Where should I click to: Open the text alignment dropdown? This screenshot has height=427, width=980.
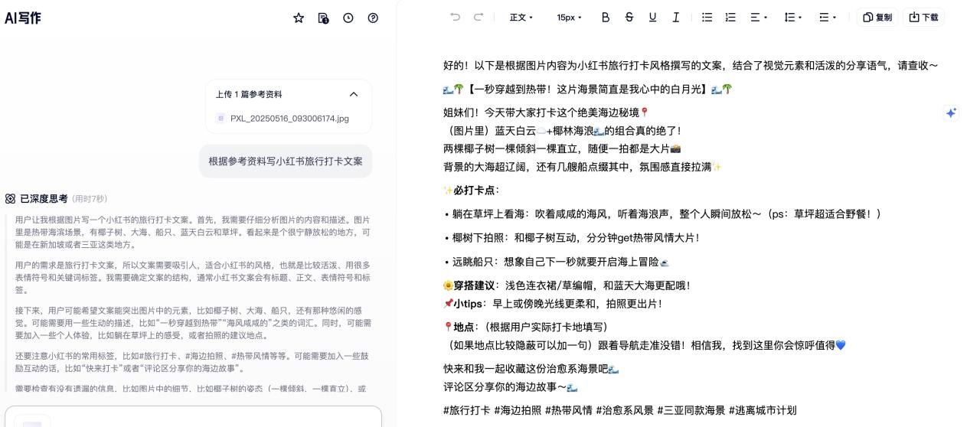(x=759, y=17)
